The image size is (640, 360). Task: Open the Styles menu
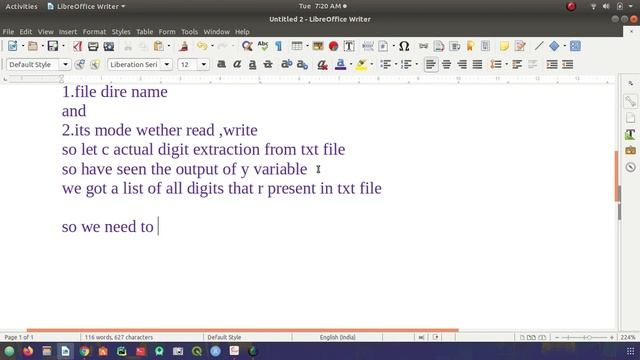coord(121,32)
